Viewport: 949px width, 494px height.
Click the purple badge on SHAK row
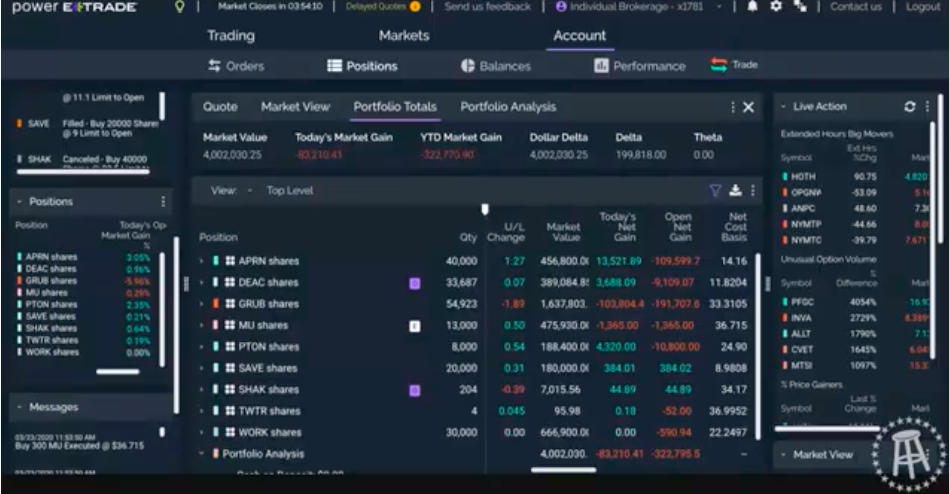tap(415, 390)
